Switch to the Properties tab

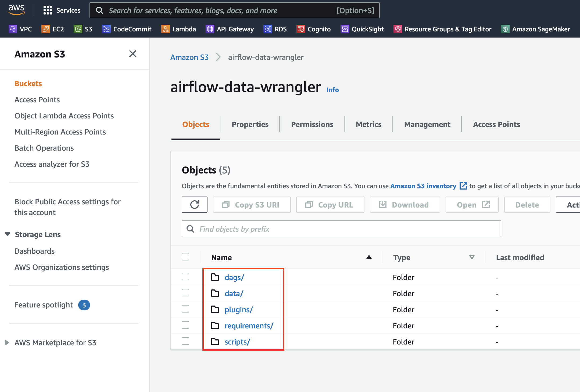pyautogui.click(x=250, y=124)
